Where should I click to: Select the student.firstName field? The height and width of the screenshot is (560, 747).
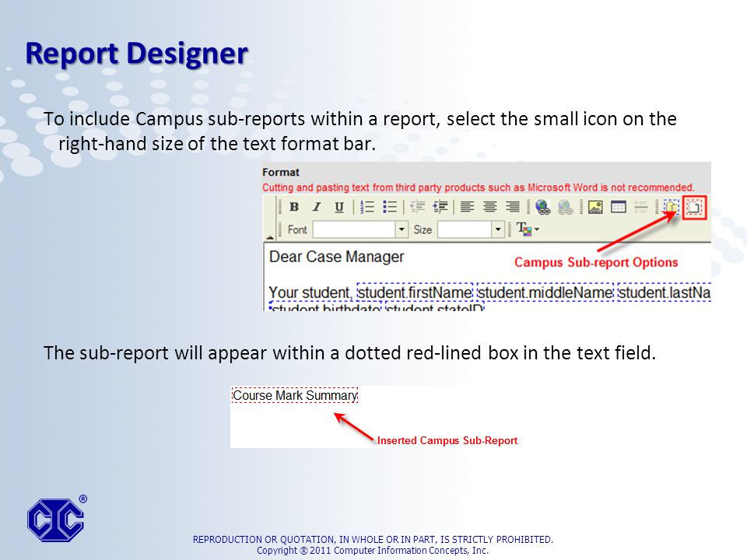[x=415, y=292]
